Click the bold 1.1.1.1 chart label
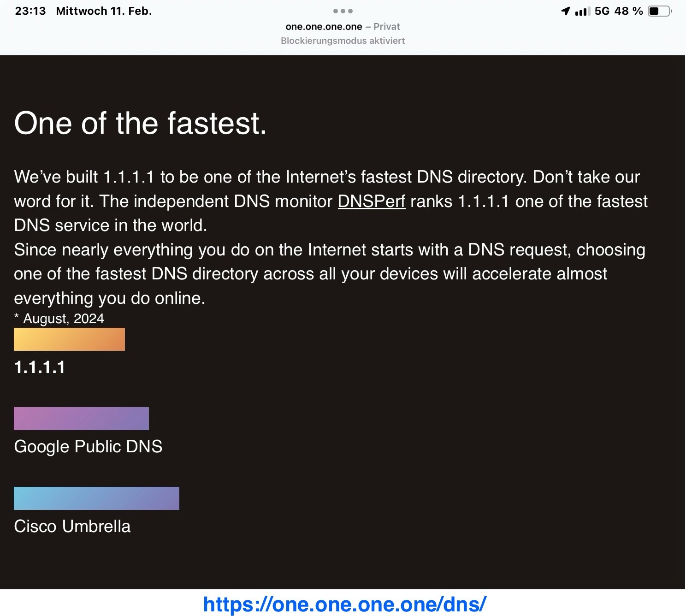 [x=40, y=367]
